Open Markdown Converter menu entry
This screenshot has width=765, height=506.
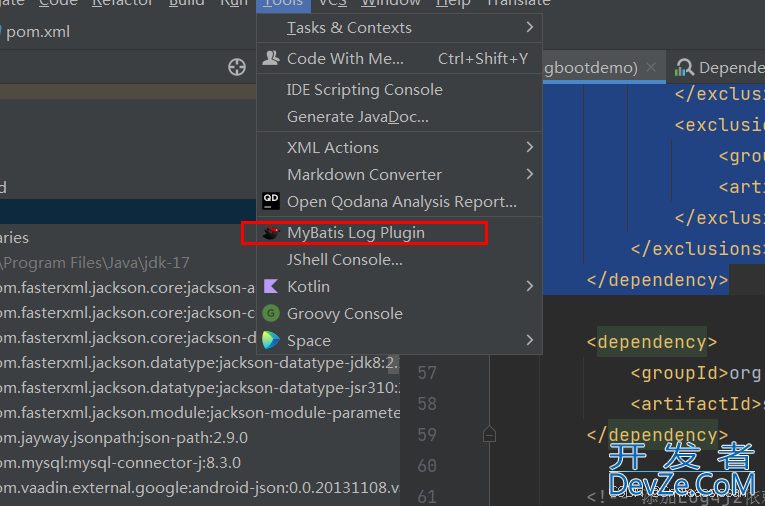(x=399, y=174)
